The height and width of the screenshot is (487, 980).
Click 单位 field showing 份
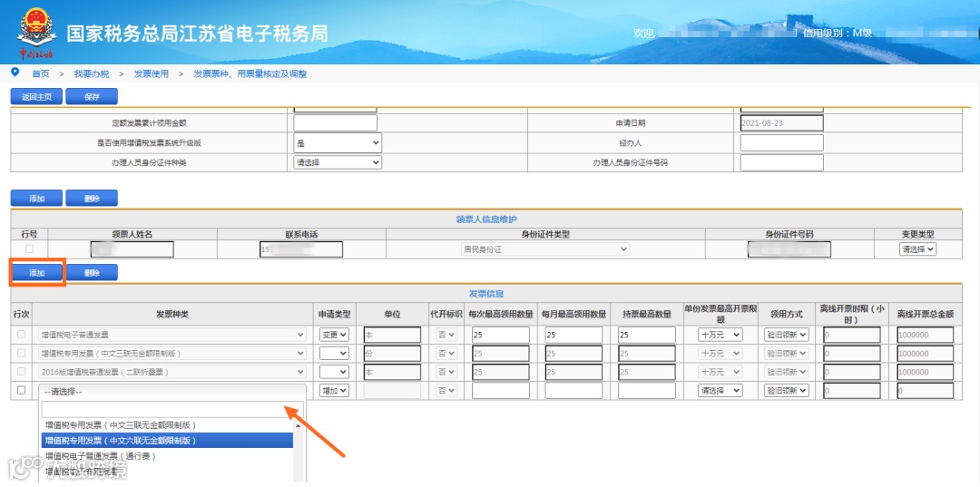392,354
